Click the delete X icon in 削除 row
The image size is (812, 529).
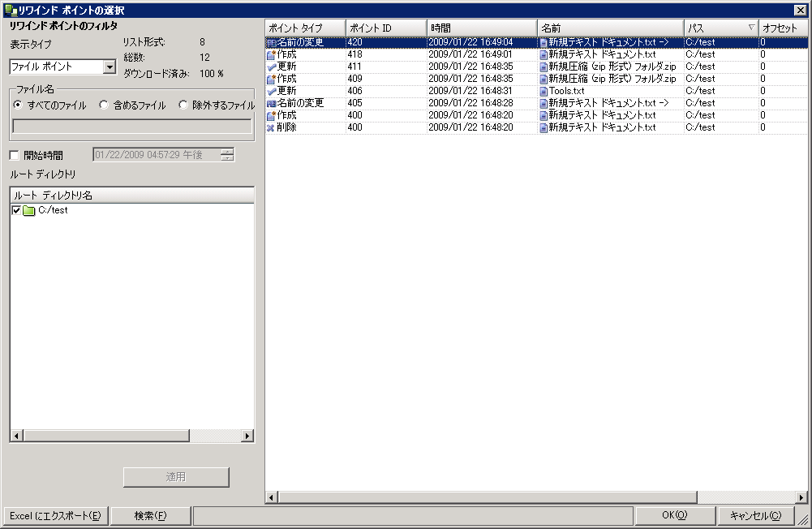click(271, 127)
